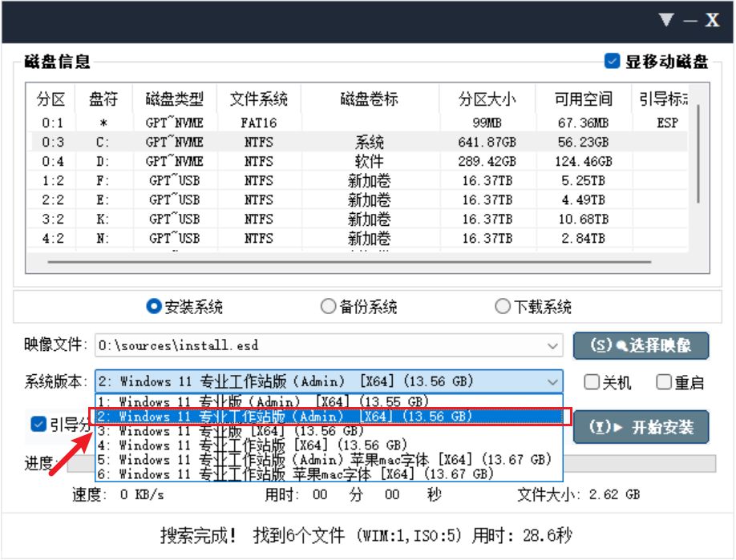Click the 分区 column header
This screenshot has width=736, height=560.
(51, 99)
